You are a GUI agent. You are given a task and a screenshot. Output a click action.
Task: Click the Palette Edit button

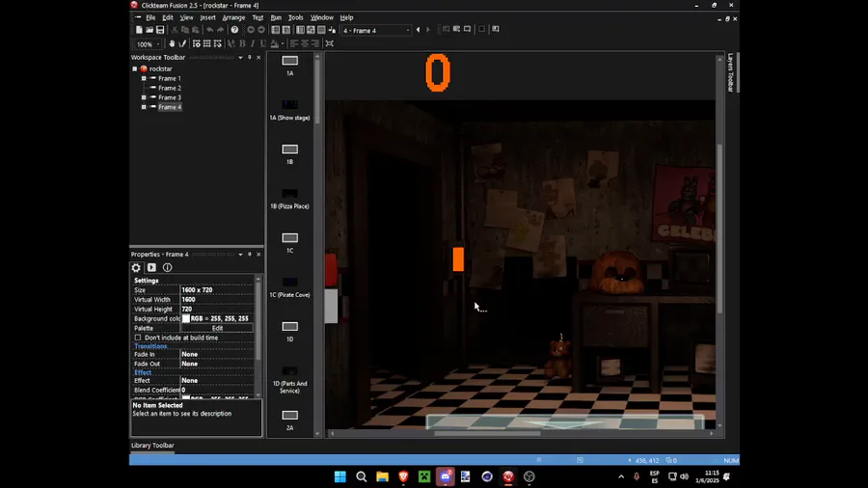point(217,328)
